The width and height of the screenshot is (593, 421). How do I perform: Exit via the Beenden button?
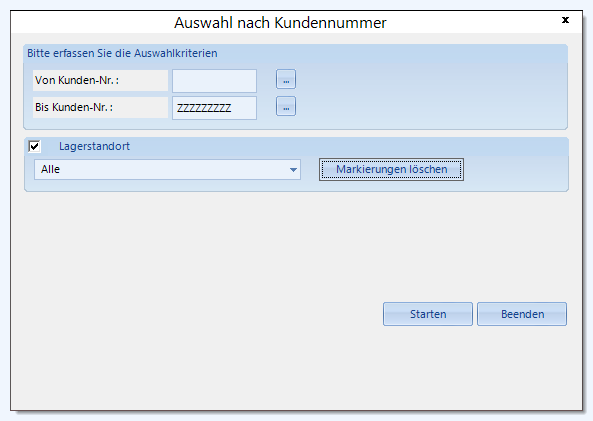click(522, 314)
